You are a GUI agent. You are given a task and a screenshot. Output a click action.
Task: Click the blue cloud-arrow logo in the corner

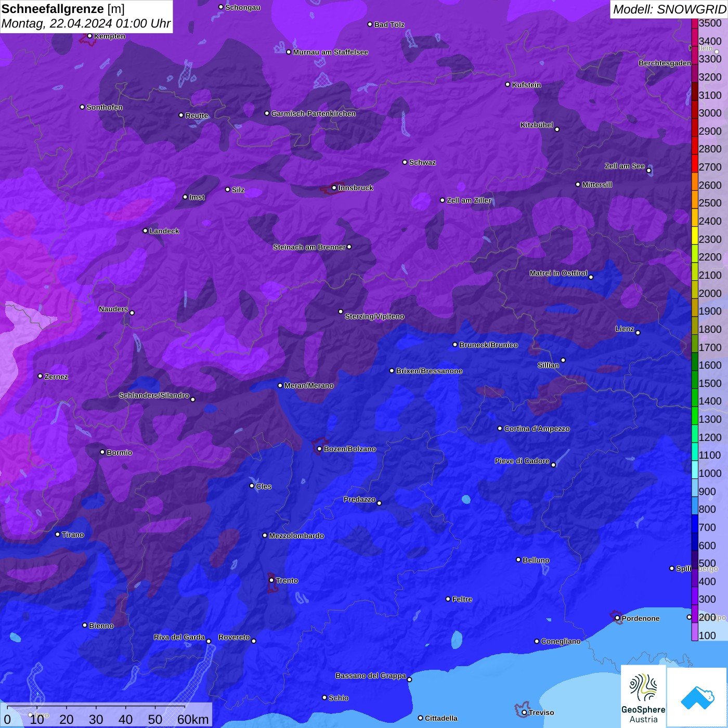697,697
